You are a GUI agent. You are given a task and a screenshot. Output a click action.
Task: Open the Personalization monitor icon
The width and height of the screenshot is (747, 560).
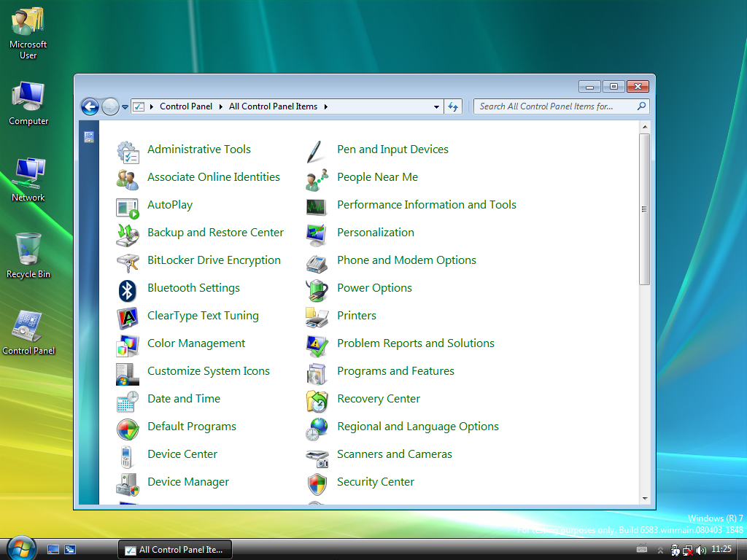tap(317, 235)
